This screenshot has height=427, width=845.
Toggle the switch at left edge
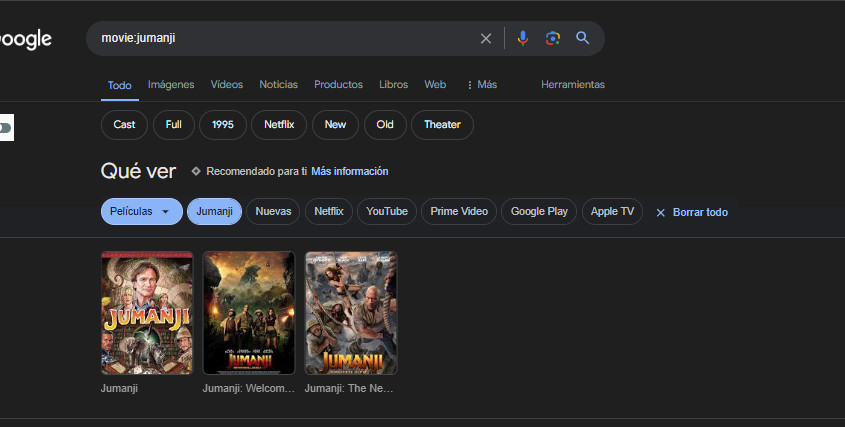click(x=6, y=128)
